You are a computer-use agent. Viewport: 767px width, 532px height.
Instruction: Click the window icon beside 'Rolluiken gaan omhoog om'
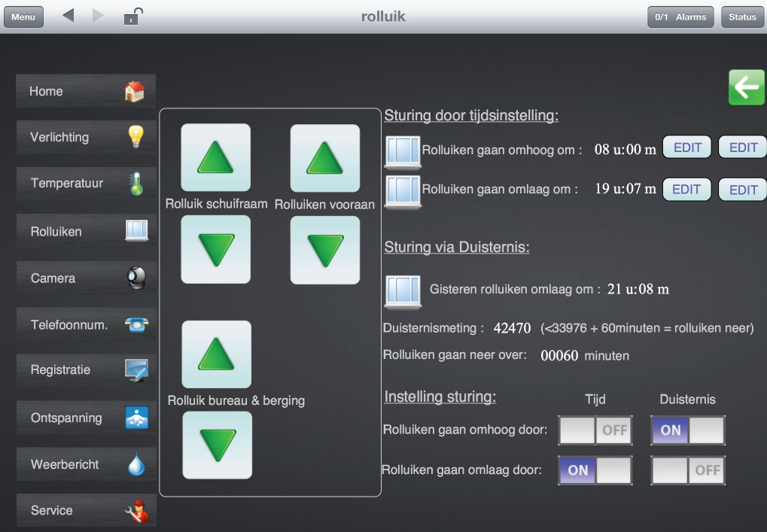tap(403, 152)
